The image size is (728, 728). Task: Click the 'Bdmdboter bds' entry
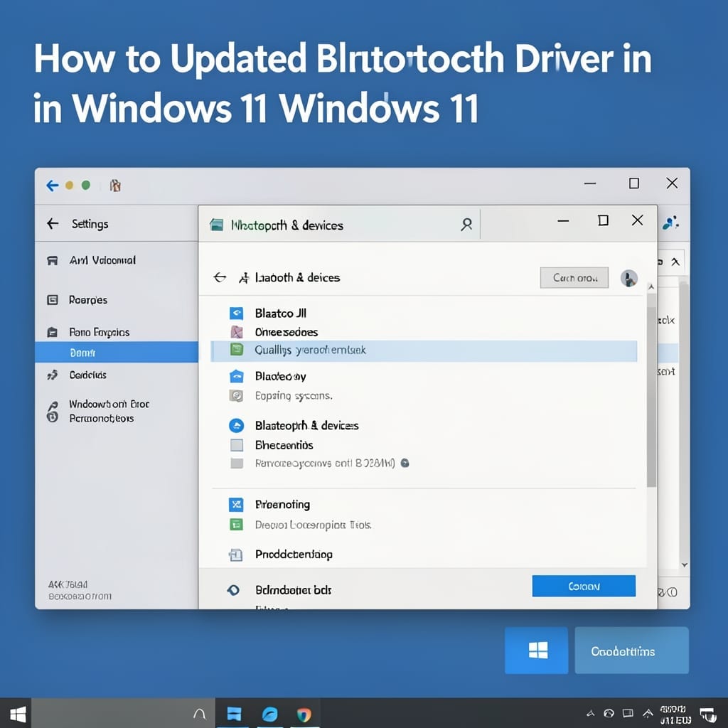pos(293,590)
